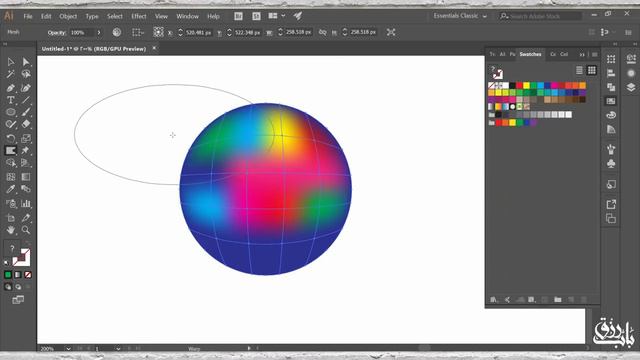Image resolution: width=640 pixels, height=360 pixels.
Task: Select the Artboard tool
Action: [x=11, y=218]
